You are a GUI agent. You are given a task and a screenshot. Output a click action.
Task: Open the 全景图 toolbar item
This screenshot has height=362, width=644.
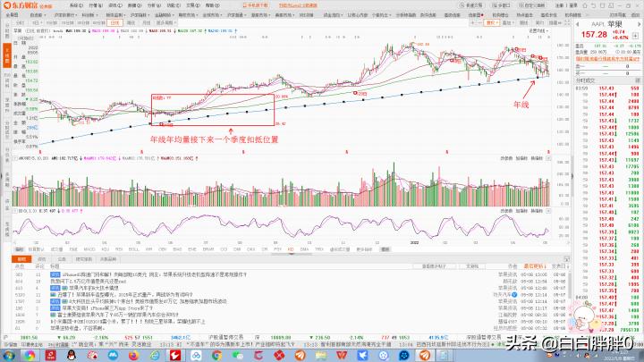12,15
